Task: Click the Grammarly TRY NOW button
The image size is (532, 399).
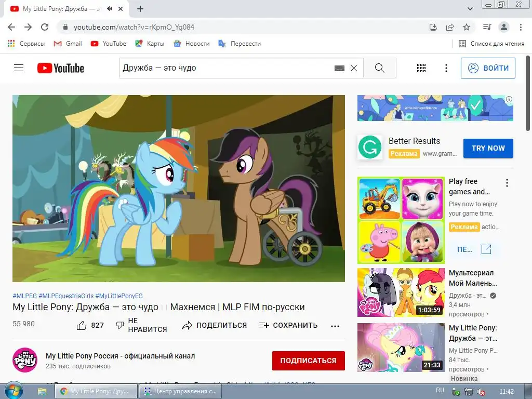Action: coord(488,148)
